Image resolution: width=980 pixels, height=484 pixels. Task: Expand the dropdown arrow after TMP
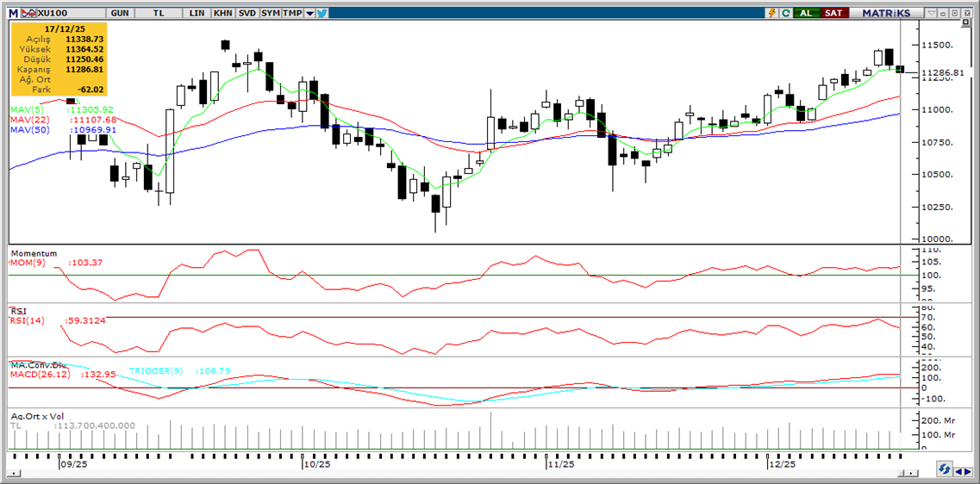pos(309,13)
